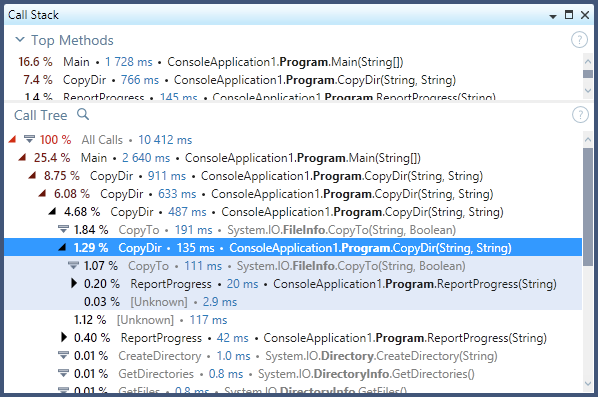Open the Call Stack window options dropdown
This screenshot has height=397, width=598.
[553, 16]
